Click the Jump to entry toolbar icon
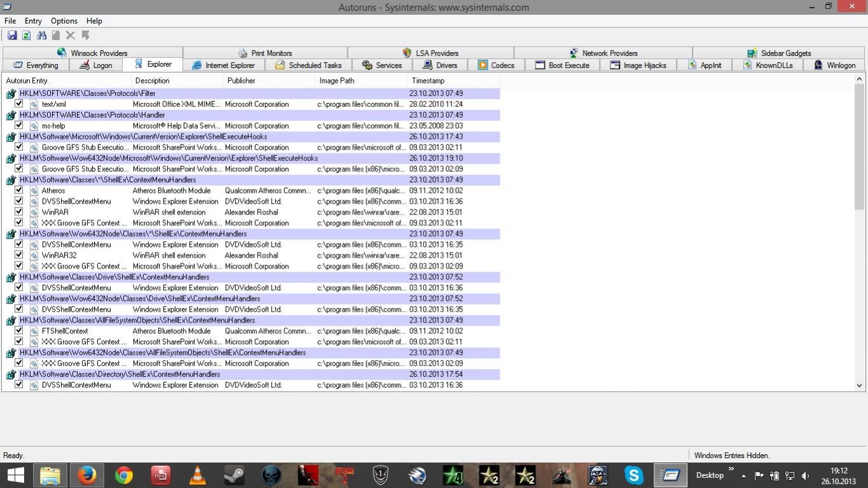The width and height of the screenshot is (868, 488). pos(85,36)
